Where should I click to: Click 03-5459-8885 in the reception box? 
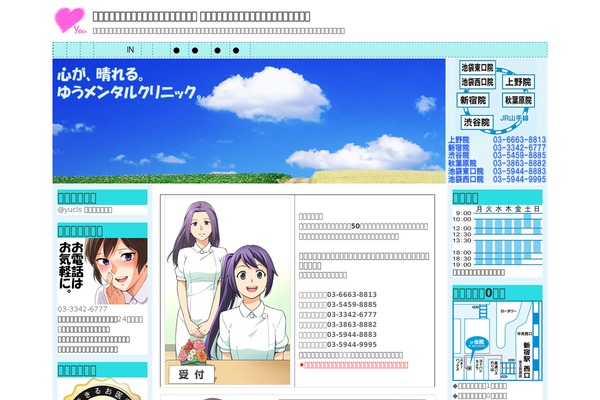352,305
